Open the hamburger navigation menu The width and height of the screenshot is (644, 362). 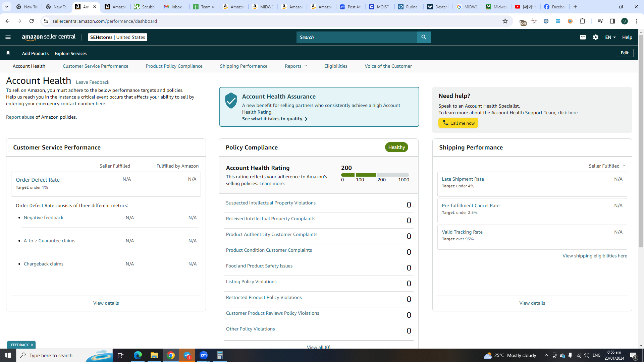tap(8, 37)
